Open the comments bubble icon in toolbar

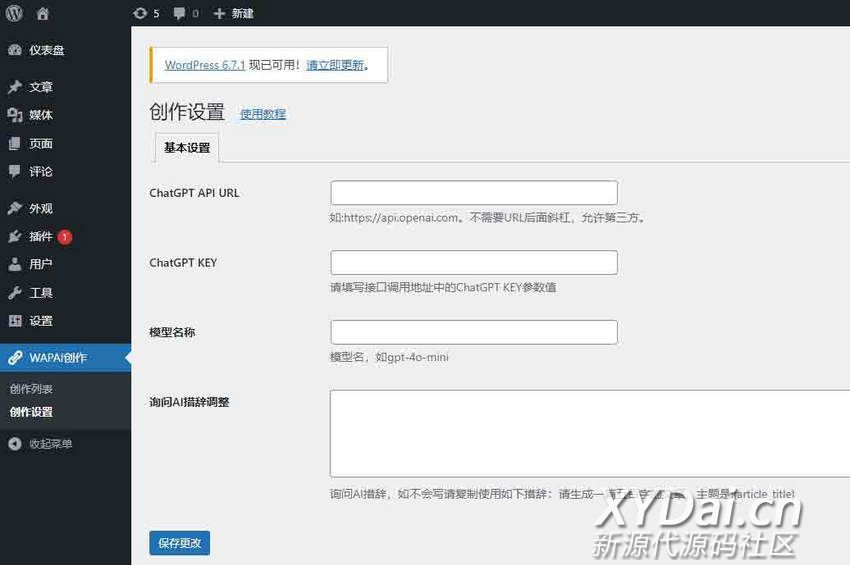tap(179, 14)
